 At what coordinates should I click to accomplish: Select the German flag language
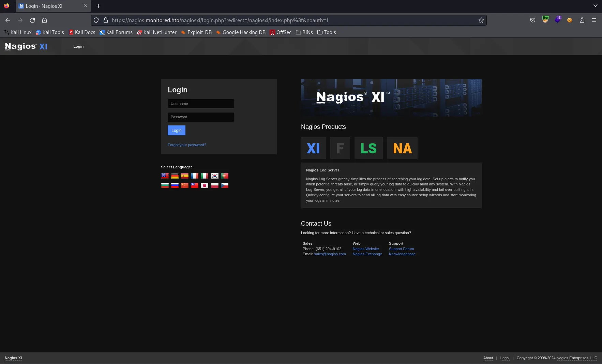tap(175, 176)
